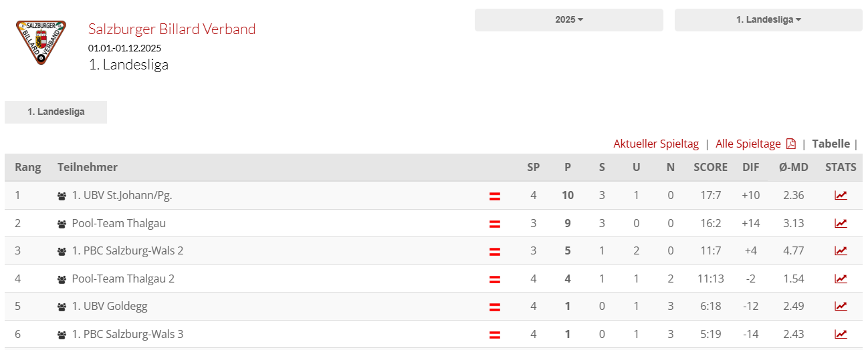Screen dimensions: 868x350
Task: Open stats chart for 1. UBV St.Johann/Pg.
Action: tap(841, 196)
